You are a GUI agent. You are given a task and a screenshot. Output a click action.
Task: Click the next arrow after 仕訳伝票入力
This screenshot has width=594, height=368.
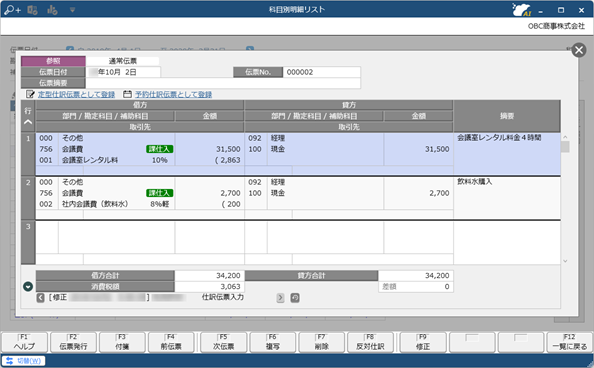point(280,298)
